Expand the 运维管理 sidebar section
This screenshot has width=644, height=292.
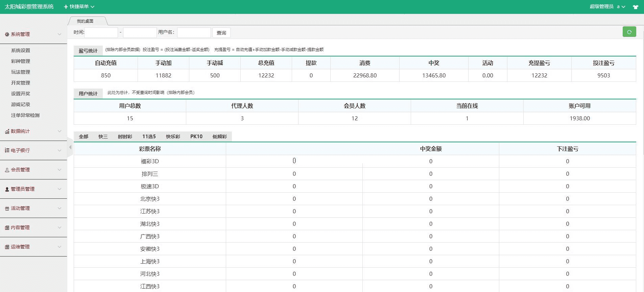pyautogui.click(x=33, y=247)
